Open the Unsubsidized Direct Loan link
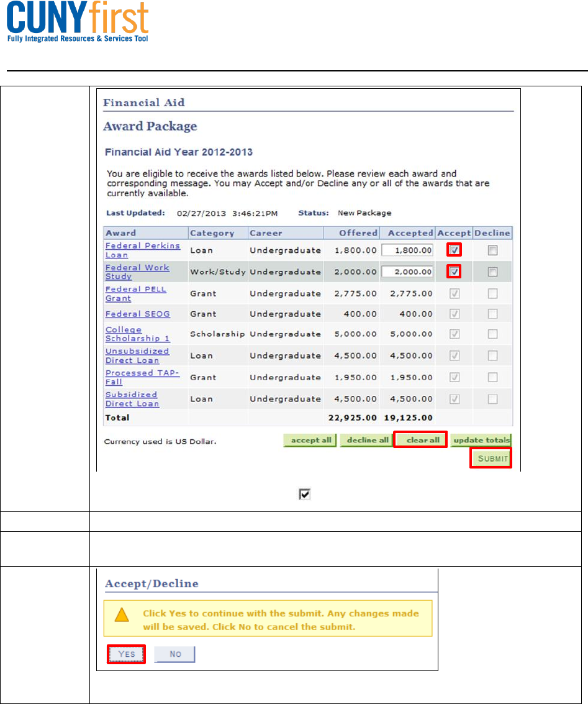The height and width of the screenshot is (704, 588). pyautogui.click(x=137, y=355)
